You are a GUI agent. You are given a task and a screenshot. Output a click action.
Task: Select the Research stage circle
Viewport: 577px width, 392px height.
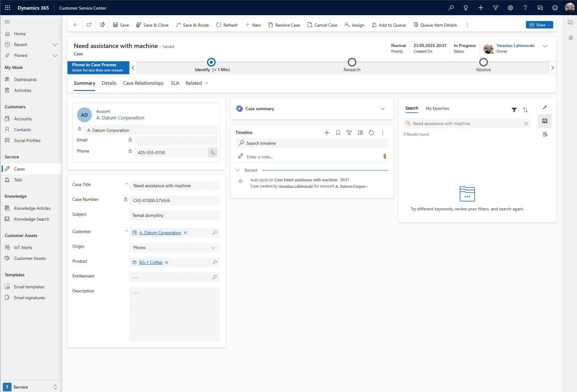(352, 62)
